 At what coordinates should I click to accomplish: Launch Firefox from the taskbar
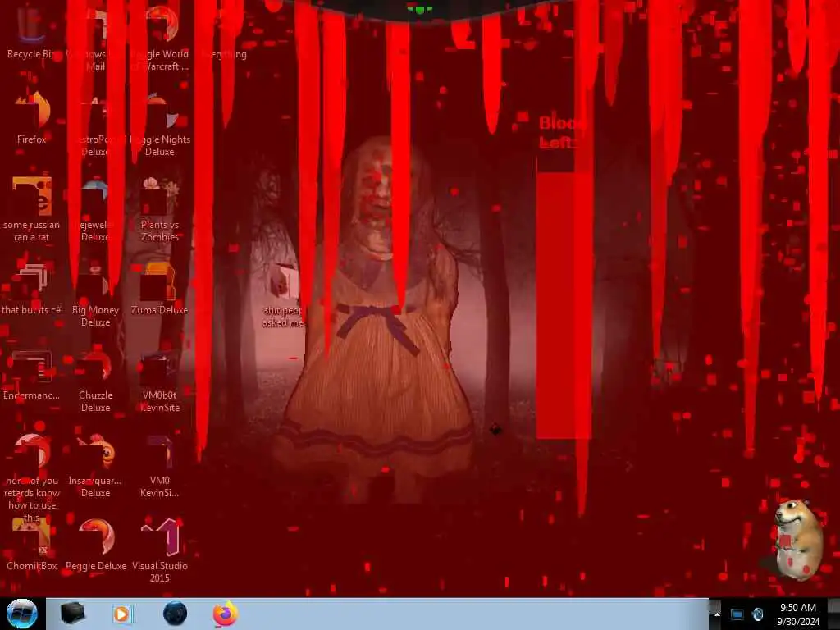226,614
